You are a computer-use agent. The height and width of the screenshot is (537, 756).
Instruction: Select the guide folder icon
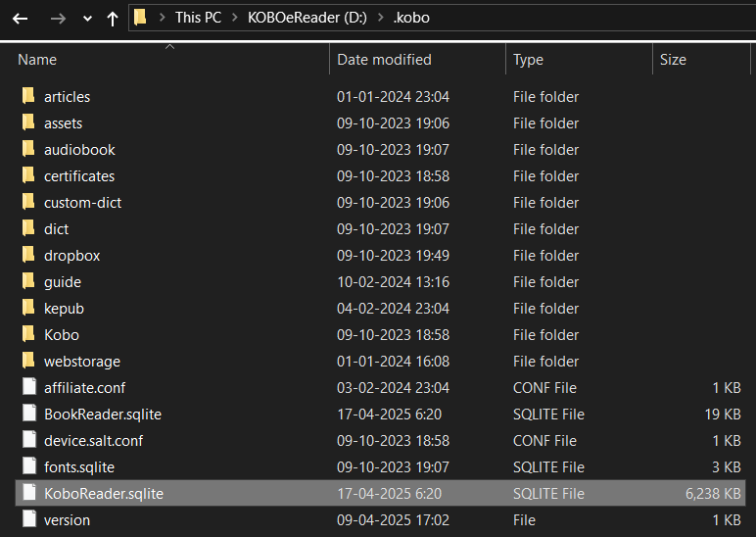[x=28, y=281]
